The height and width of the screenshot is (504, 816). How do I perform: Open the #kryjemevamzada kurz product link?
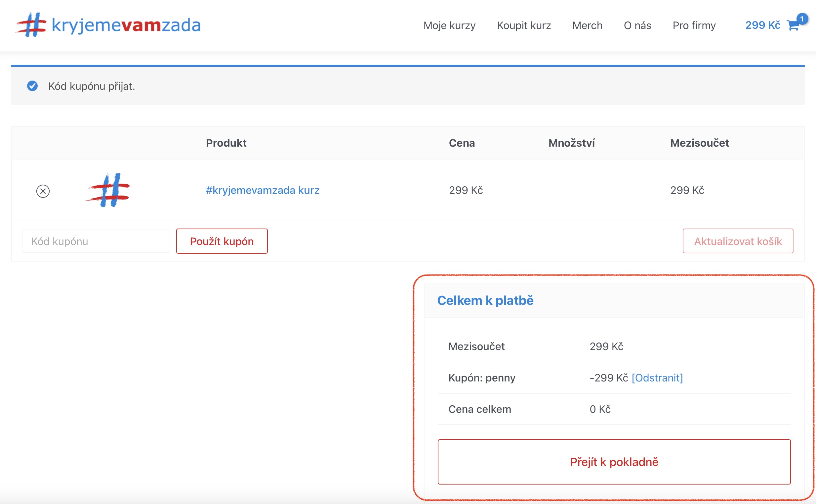click(x=262, y=190)
